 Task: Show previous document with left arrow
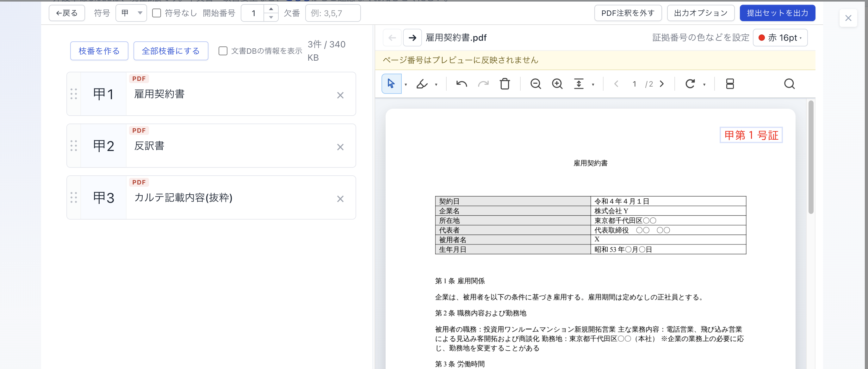[392, 37]
